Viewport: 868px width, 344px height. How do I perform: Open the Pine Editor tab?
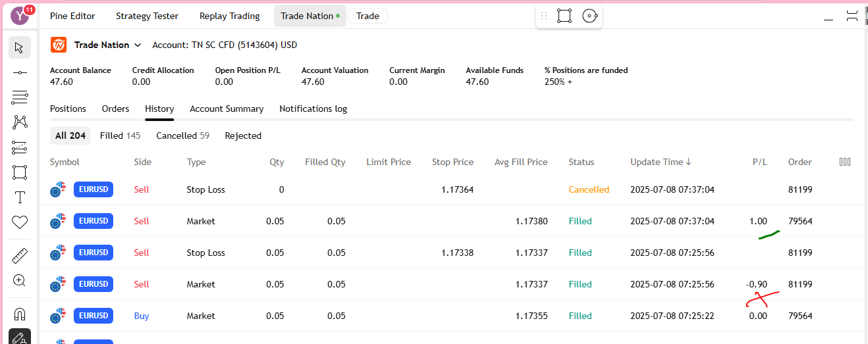pyautogui.click(x=72, y=16)
